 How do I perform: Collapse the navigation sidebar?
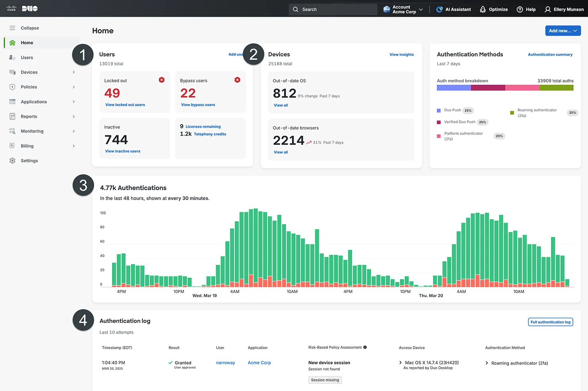[12, 28]
